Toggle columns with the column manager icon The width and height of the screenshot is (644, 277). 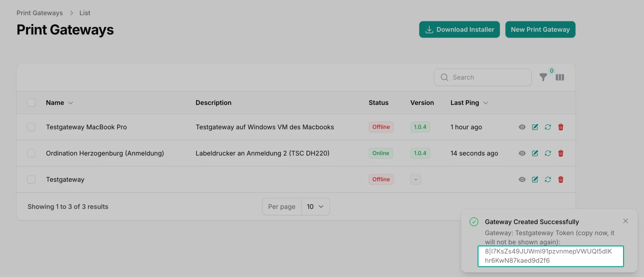[560, 77]
